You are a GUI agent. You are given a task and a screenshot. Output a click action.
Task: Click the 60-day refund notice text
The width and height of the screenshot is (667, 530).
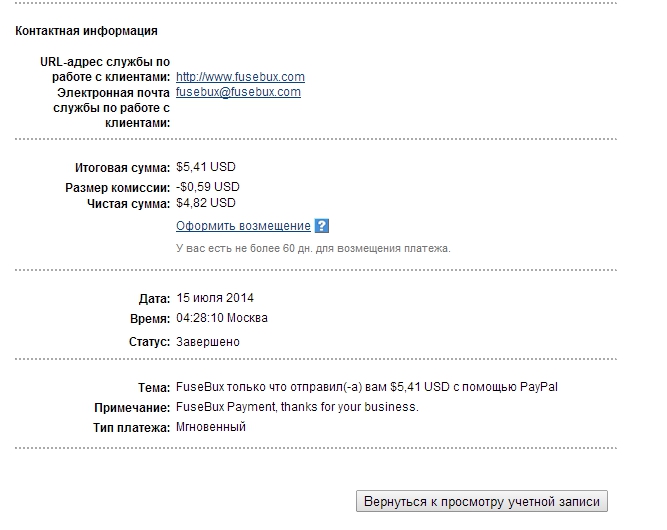313,248
